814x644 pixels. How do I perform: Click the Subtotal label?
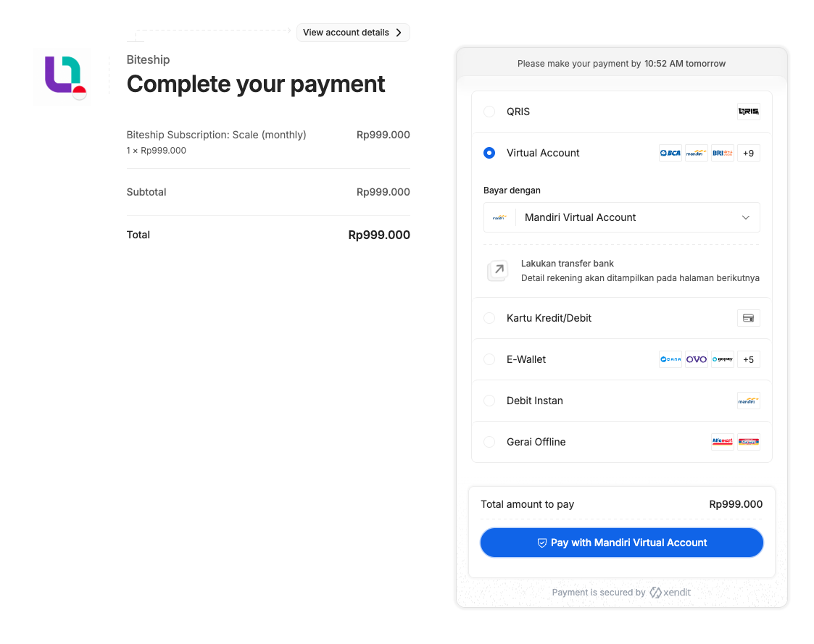click(146, 192)
